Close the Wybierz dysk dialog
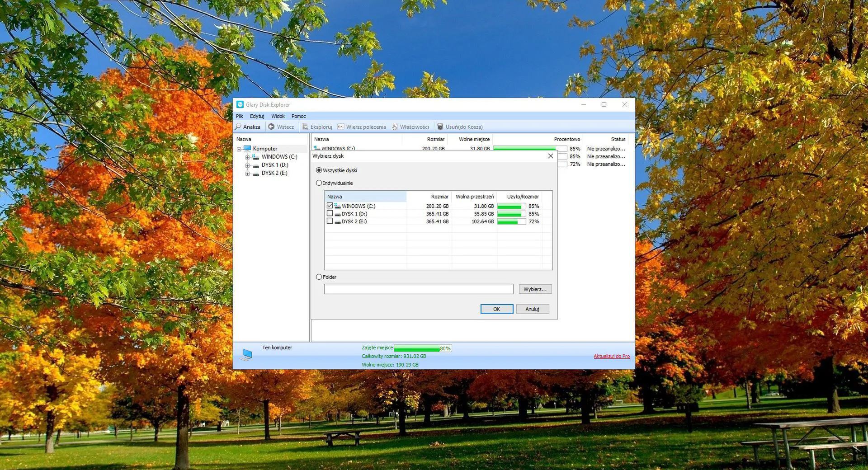Screen dimensions: 868x470 (x=550, y=156)
